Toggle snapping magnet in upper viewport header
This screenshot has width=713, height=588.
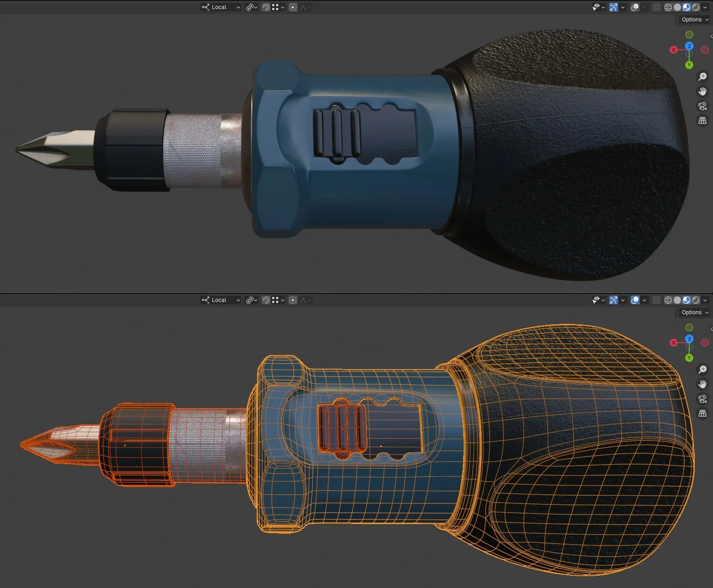(265, 7)
